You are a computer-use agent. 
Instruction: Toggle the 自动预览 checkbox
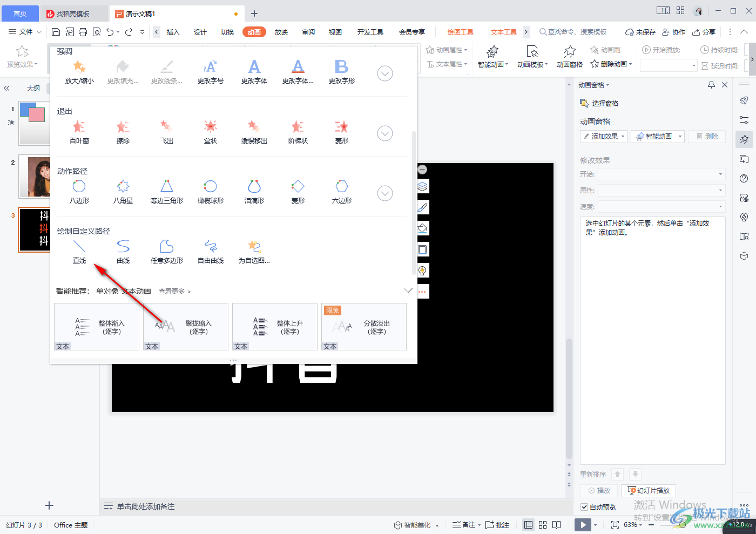point(584,507)
